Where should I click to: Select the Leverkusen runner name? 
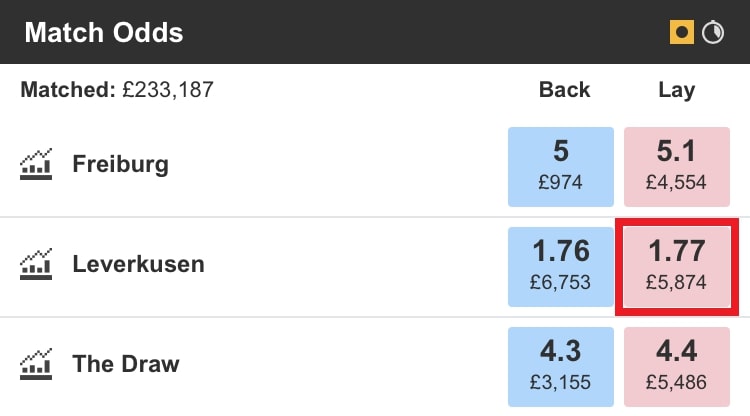(x=138, y=265)
